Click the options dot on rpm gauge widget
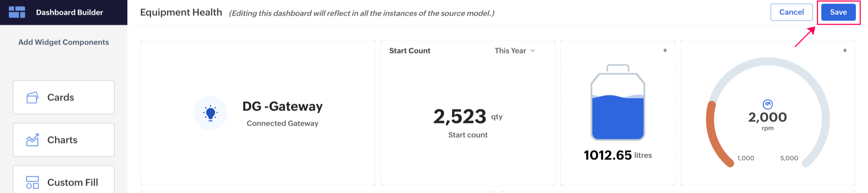 (x=844, y=51)
